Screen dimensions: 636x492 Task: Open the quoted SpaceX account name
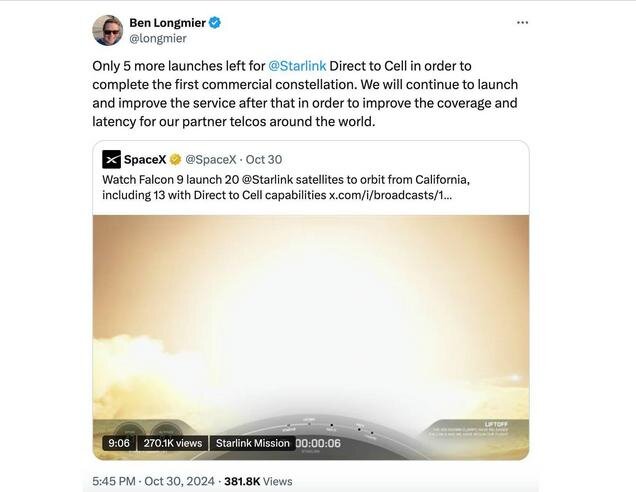click(145, 159)
